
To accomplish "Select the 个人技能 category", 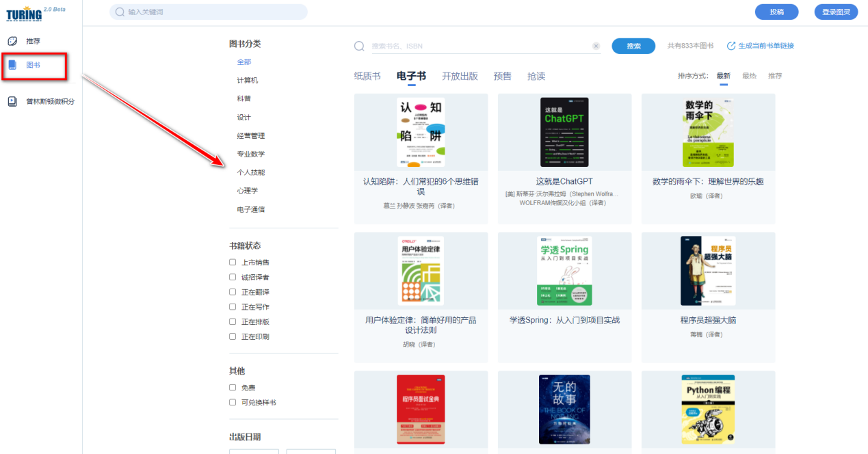I will [x=251, y=173].
